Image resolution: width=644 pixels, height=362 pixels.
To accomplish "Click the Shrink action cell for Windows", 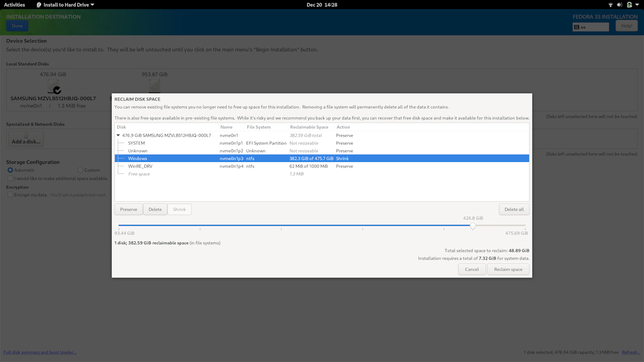I will pos(343,158).
